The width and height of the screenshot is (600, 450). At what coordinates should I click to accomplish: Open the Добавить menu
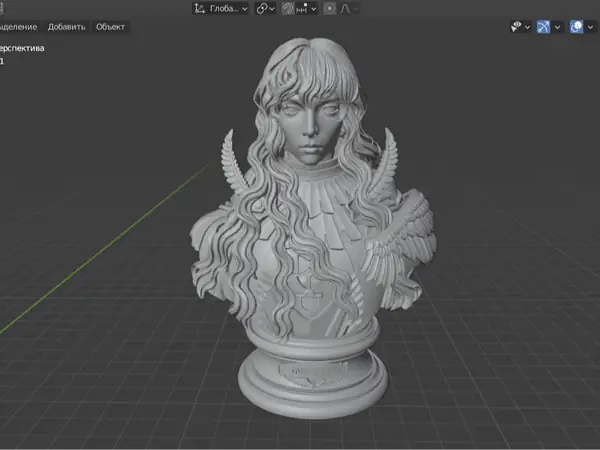67,27
